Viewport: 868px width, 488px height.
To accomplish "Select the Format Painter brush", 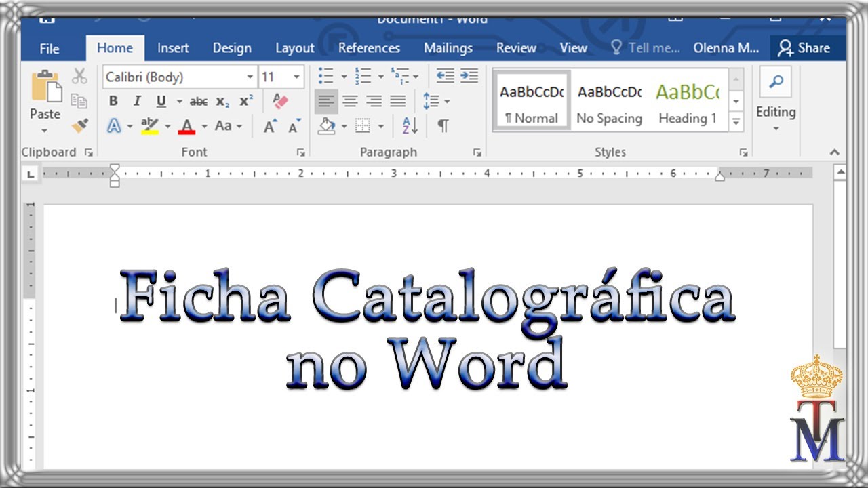I will [79, 125].
